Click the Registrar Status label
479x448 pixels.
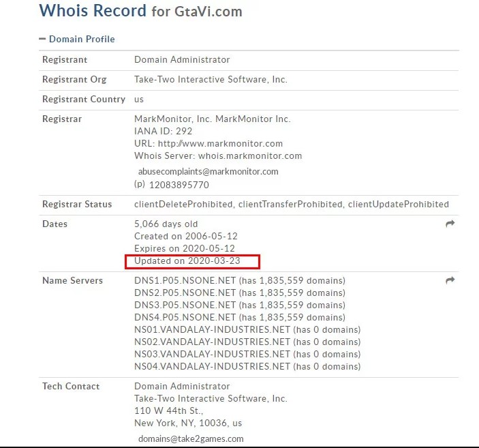(77, 205)
